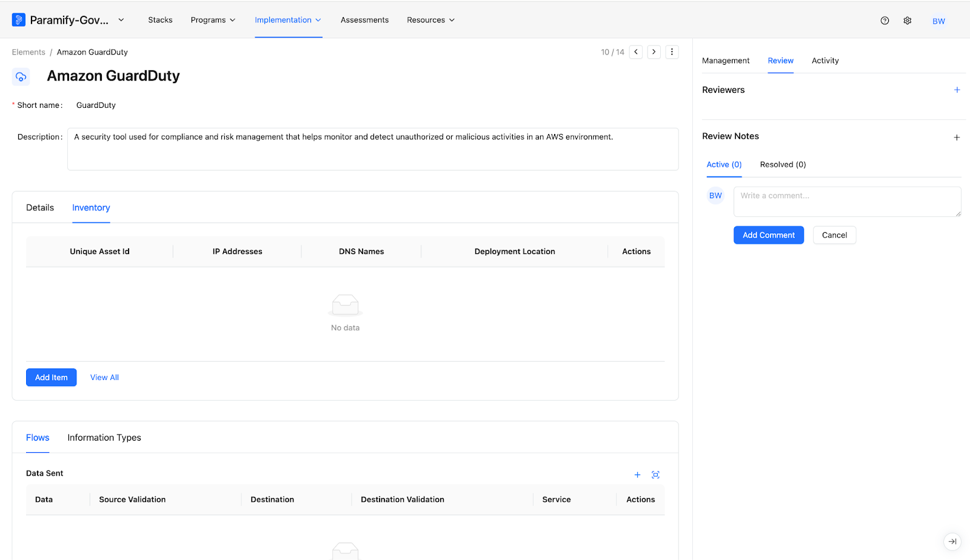Switch to the Activity tab
Viewport: 970px width, 560px height.
pos(825,61)
